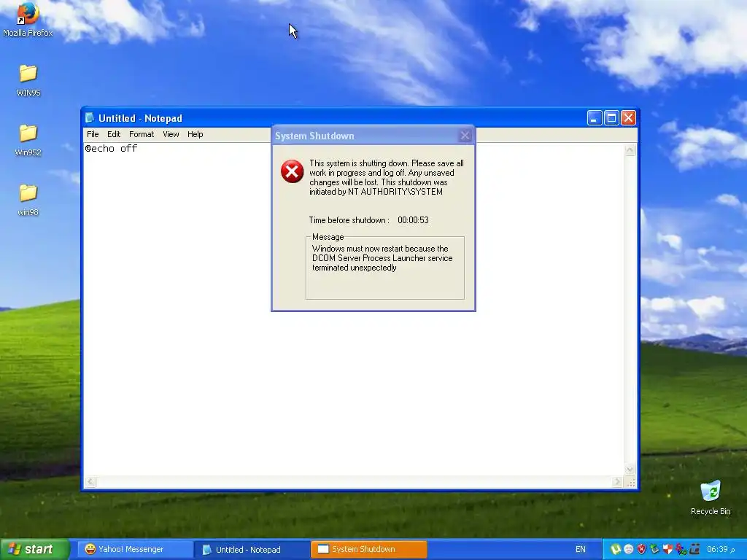The height and width of the screenshot is (560, 747).
Task: Click the @echo off text line
Action: point(111,149)
